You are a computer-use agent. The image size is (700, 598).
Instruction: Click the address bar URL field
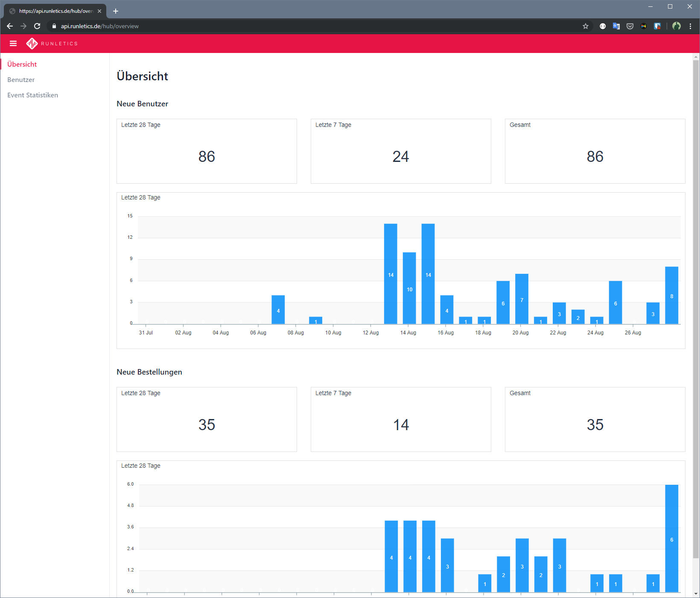click(x=316, y=26)
